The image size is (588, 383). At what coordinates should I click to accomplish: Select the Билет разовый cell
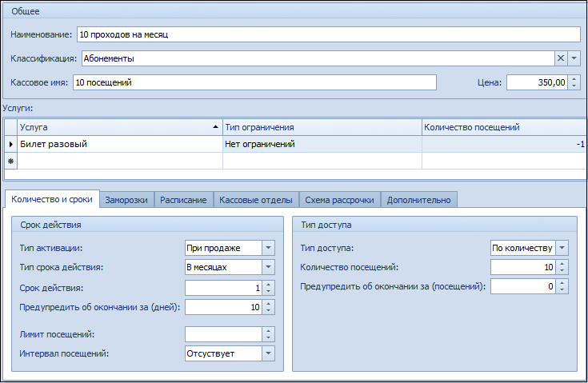[x=120, y=144]
